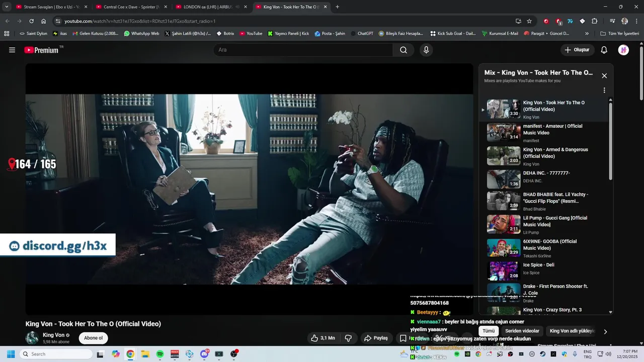The image size is (644, 362).
Task: Open Spotify from the taskbar
Action: [x=160, y=354]
